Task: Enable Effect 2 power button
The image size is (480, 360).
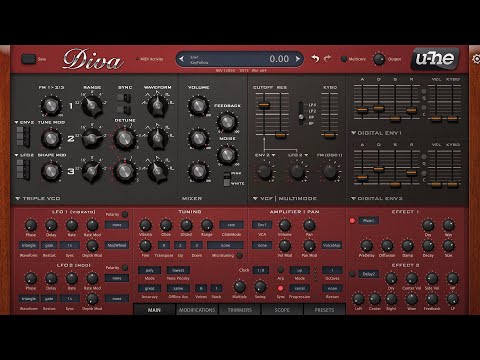Action: [x=352, y=274]
